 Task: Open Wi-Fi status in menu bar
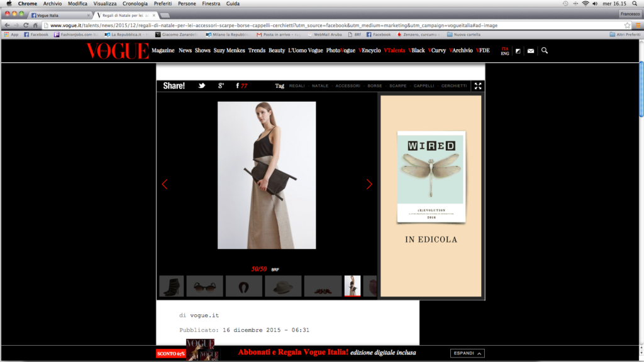coord(586,3)
